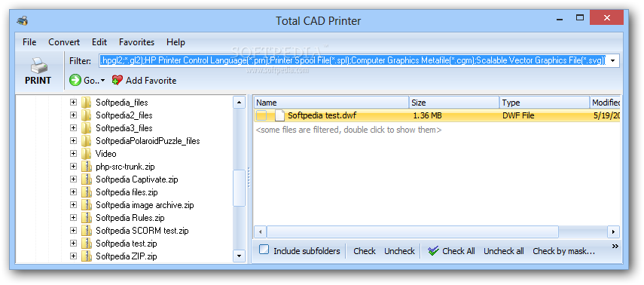Open the Convert menu

coord(64,42)
